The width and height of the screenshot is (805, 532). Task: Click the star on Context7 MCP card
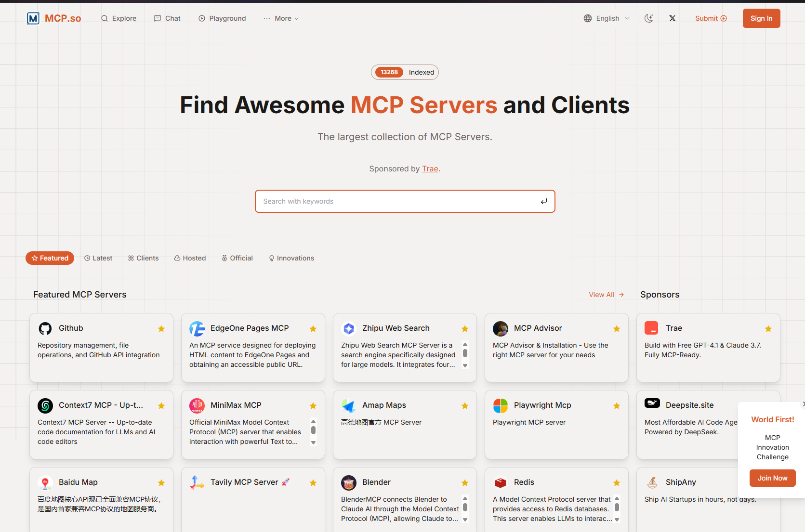[161, 406]
